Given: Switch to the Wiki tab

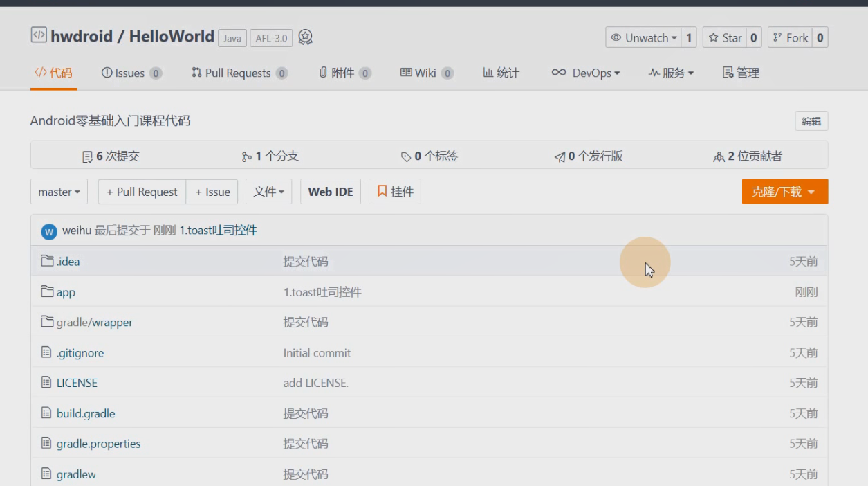Looking at the screenshot, I should point(427,73).
